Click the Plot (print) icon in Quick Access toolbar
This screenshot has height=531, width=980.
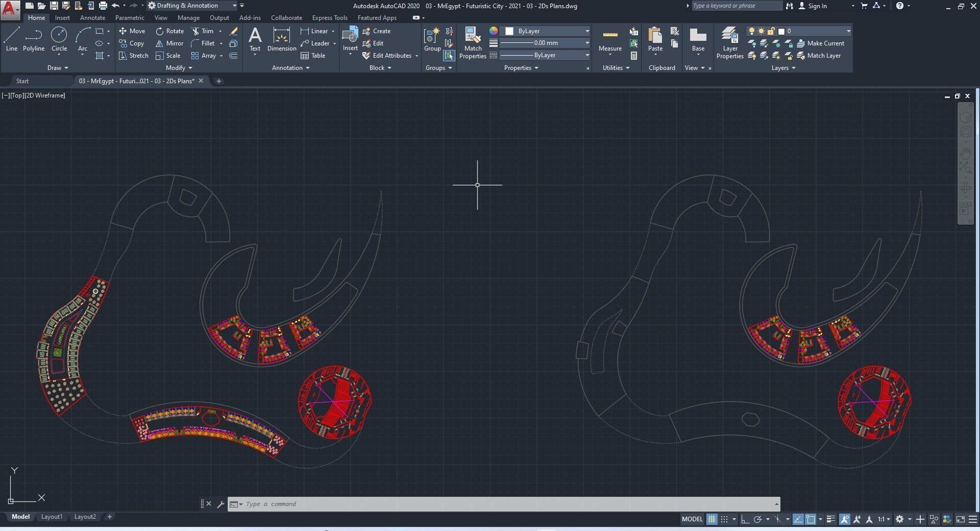(103, 6)
